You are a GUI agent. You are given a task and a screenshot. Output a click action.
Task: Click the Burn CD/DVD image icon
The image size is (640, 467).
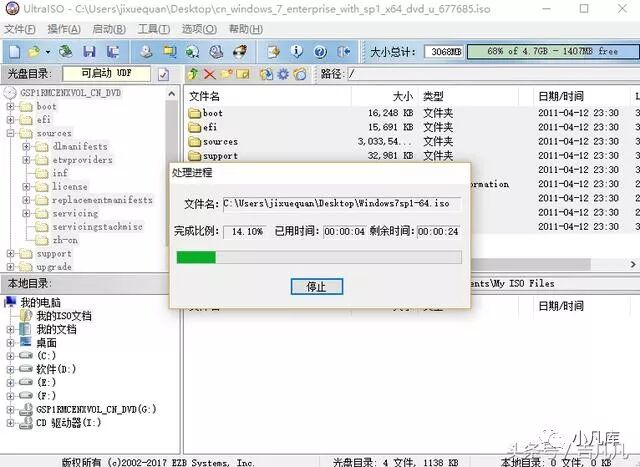pos(240,52)
